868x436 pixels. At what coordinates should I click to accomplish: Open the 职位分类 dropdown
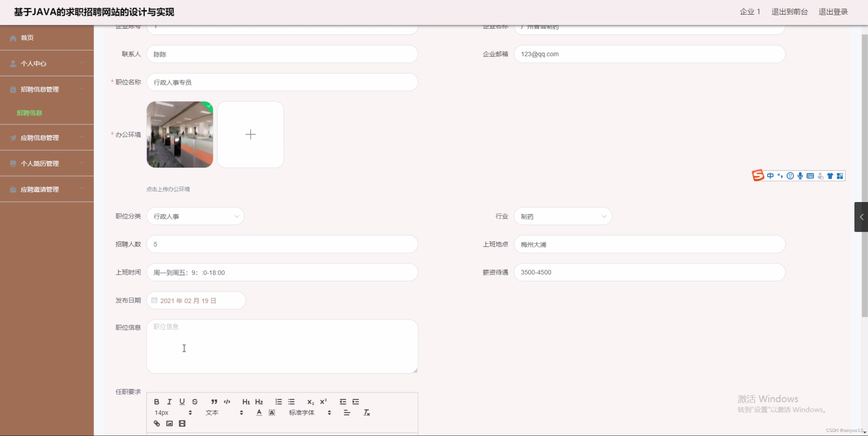(195, 216)
